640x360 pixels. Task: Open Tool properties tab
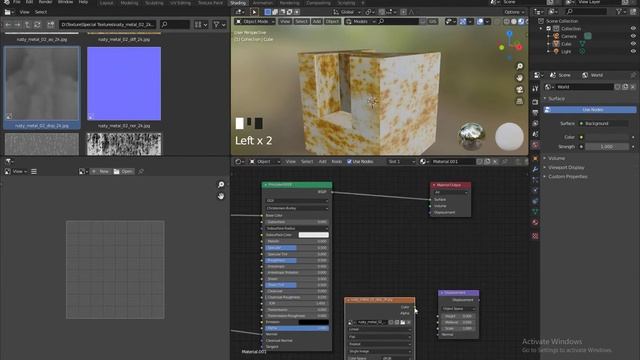(535, 89)
